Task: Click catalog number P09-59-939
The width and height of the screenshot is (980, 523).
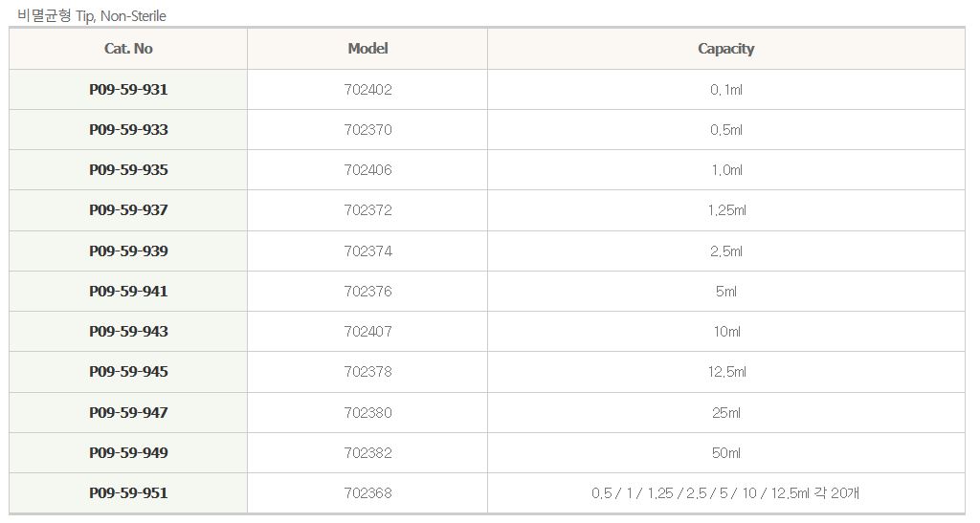Action: pyautogui.click(x=128, y=251)
